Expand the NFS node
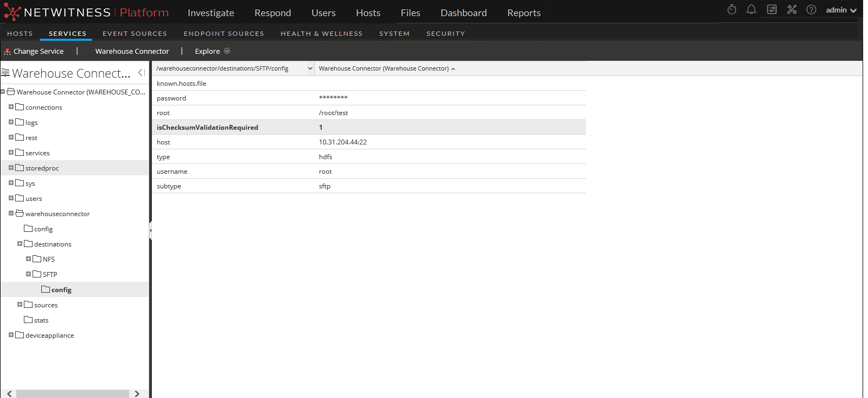Screen dimensions: 868x398 pyautogui.click(x=28, y=259)
